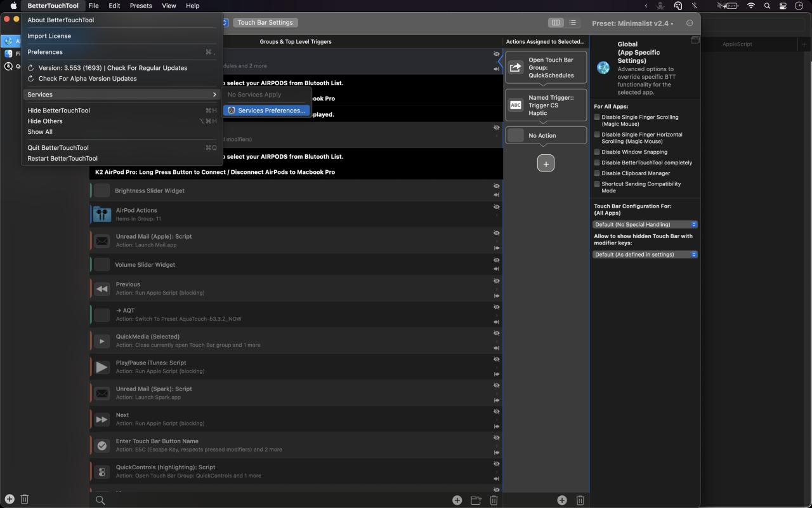Select the → AQT trigger row
812x508 pixels.
click(x=296, y=314)
